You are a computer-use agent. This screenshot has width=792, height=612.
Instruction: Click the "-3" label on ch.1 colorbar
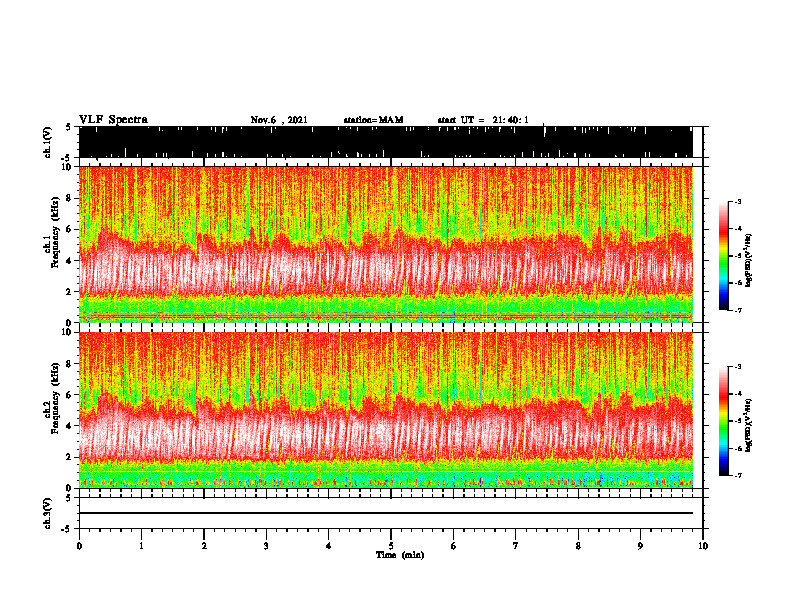(x=738, y=201)
